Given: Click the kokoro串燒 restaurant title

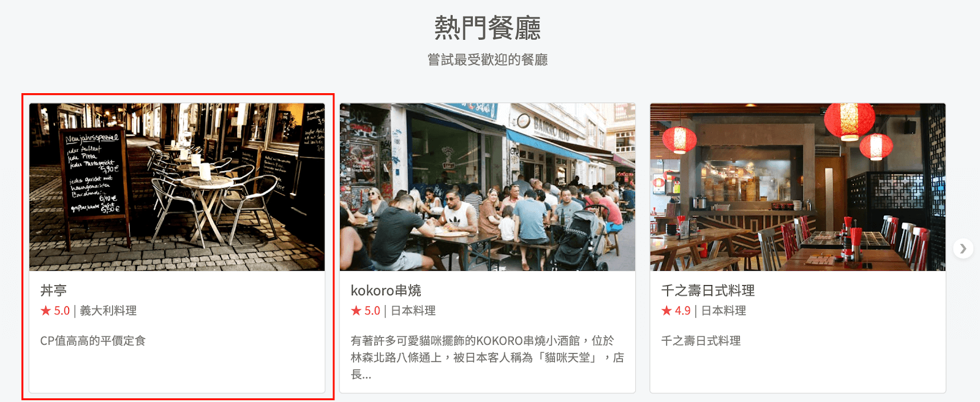Looking at the screenshot, I should pos(386,290).
